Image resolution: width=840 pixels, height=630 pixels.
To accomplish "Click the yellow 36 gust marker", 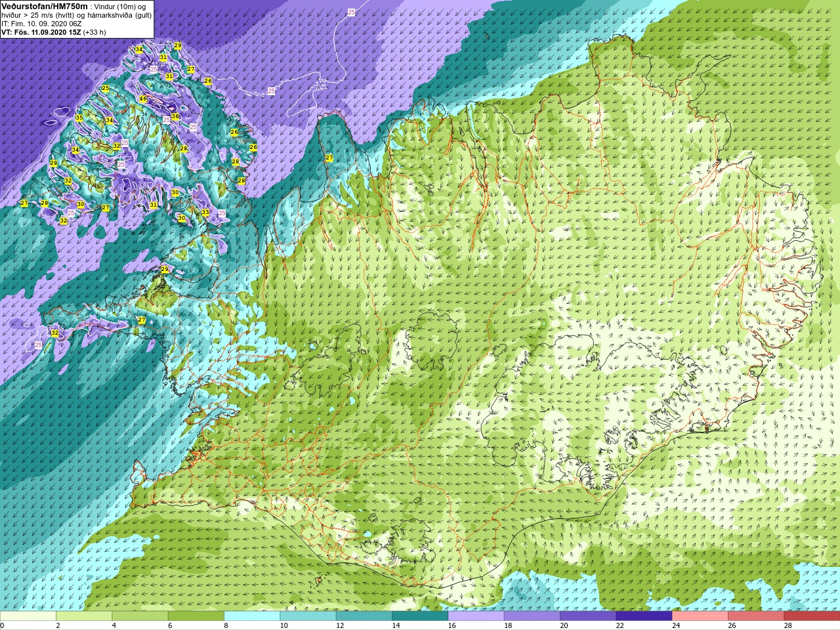I will click(x=175, y=117).
